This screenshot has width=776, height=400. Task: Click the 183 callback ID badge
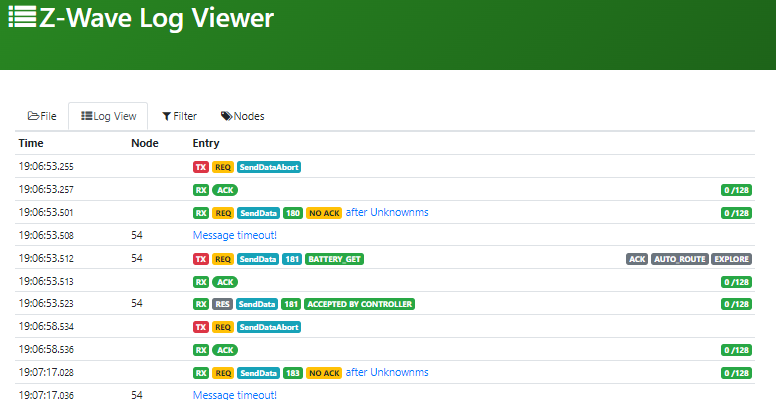(x=292, y=373)
